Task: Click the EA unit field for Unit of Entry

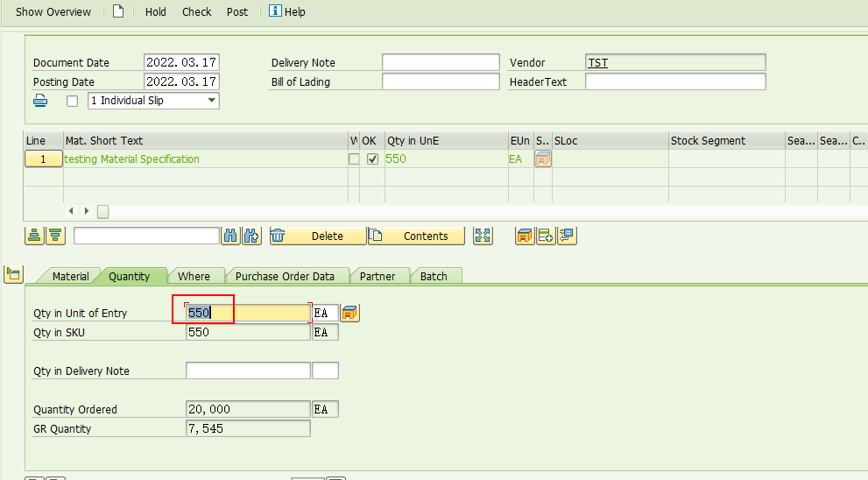Action: pos(326,313)
